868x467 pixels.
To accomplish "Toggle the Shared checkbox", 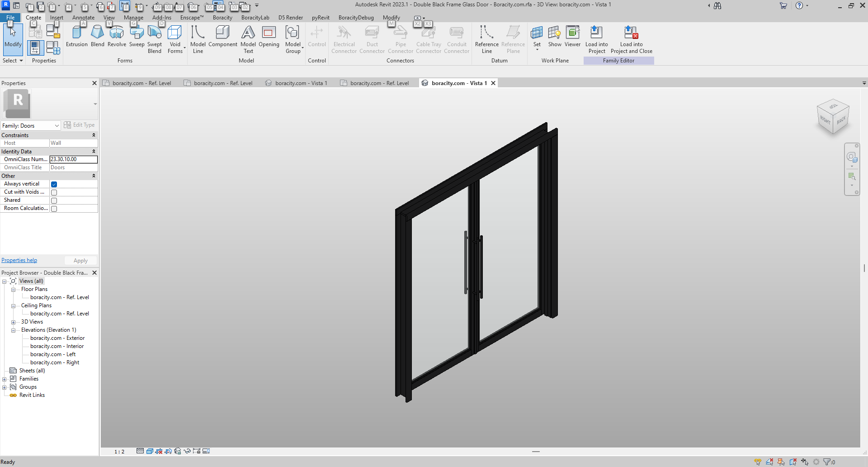I will coord(54,200).
